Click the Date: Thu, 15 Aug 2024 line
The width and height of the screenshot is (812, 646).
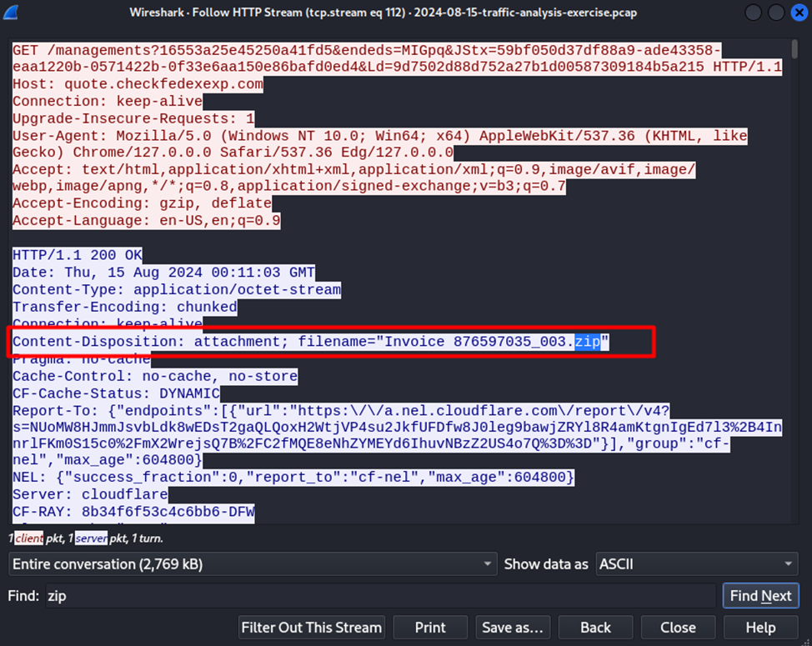[163, 273]
